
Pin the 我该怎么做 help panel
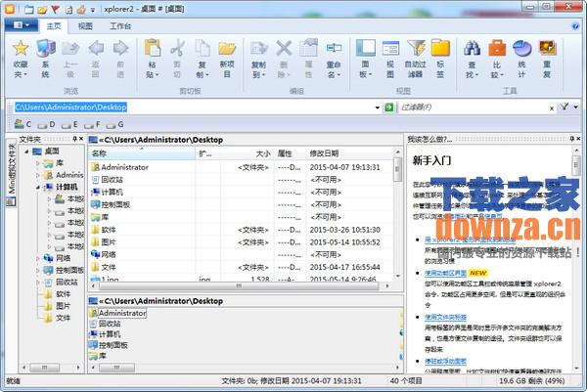tap(571, 139)
